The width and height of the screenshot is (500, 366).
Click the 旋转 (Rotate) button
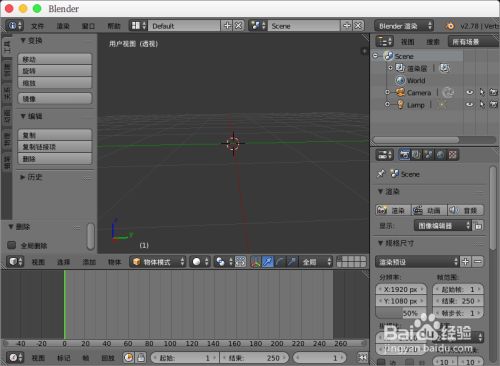pos(55,71)
